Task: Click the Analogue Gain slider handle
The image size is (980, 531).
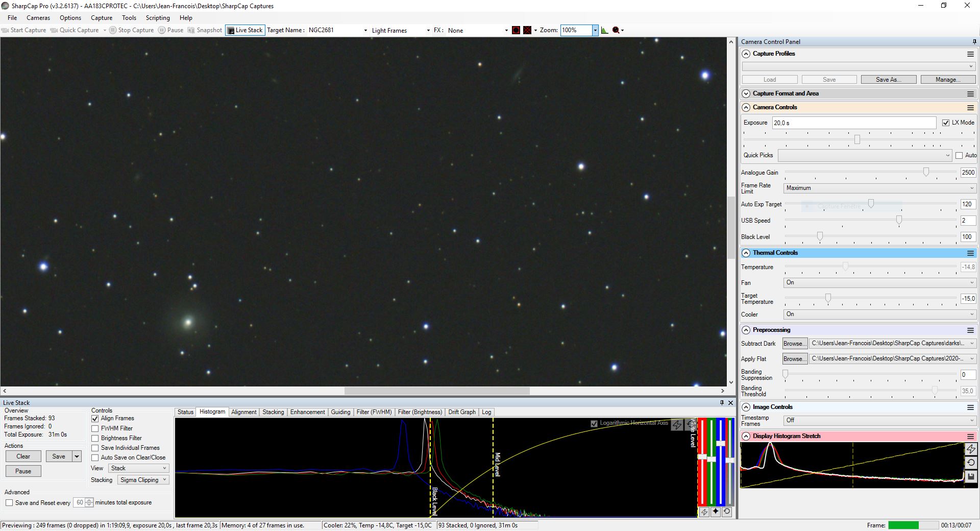Action: click(x=926, y=172)
